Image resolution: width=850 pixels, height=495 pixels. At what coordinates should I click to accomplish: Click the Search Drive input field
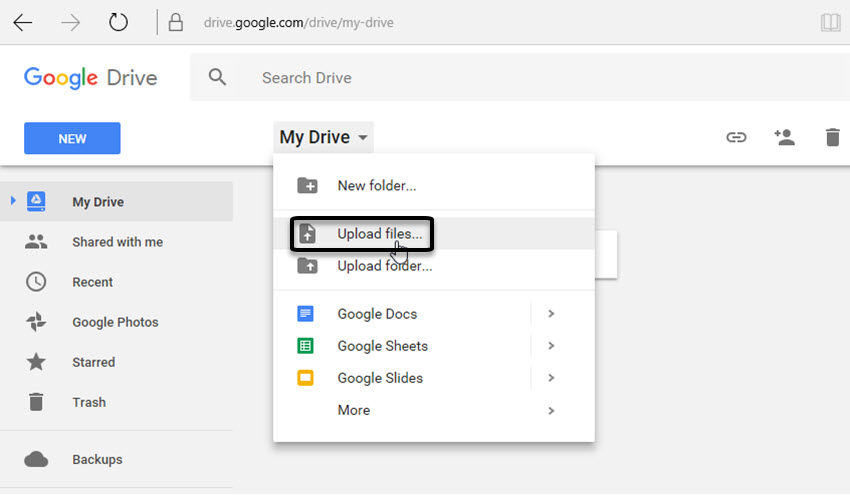point(520,78)
